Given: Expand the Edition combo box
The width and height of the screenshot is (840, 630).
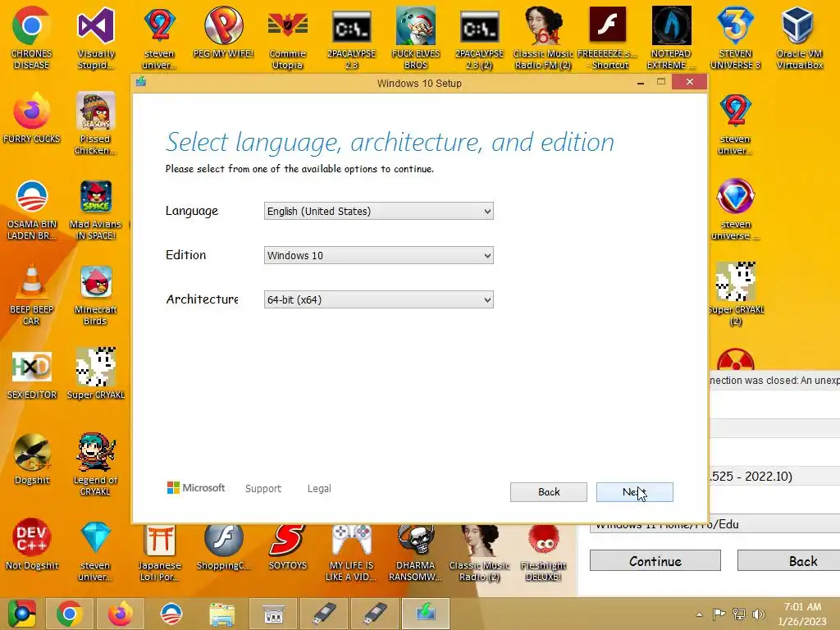Looking at the screenshot, I should [x=378, y=256].
